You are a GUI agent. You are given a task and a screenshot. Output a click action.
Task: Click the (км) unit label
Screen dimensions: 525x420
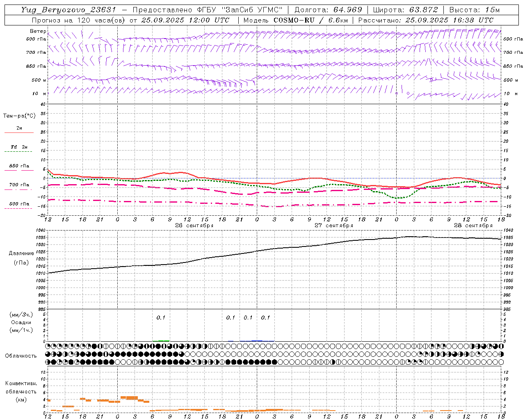click(x=21, y=399)
